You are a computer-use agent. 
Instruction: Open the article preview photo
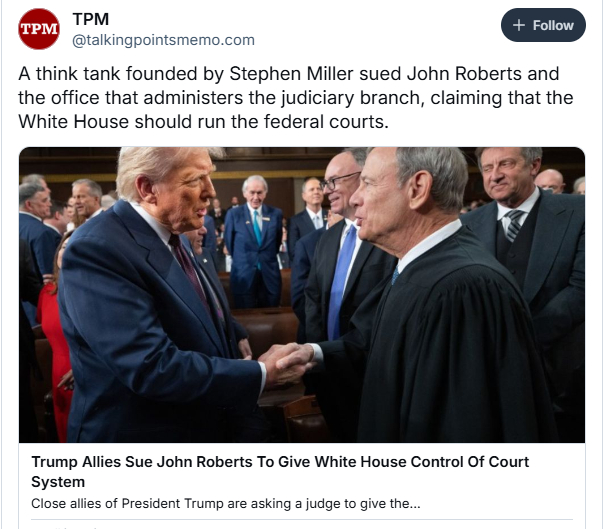click(302, 294)
